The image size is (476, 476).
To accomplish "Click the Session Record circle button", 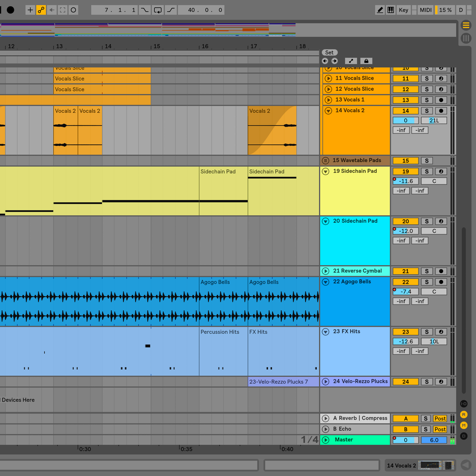I will [74, 10].
